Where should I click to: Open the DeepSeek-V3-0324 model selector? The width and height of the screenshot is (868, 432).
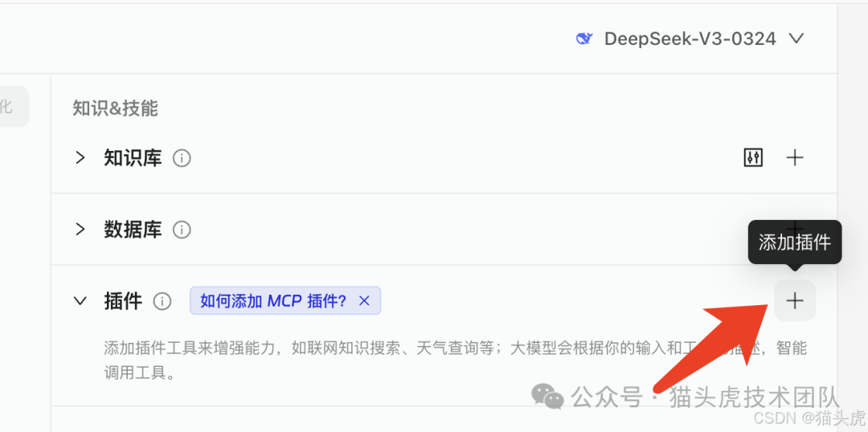pyautogui.click(x=690, y=39)
